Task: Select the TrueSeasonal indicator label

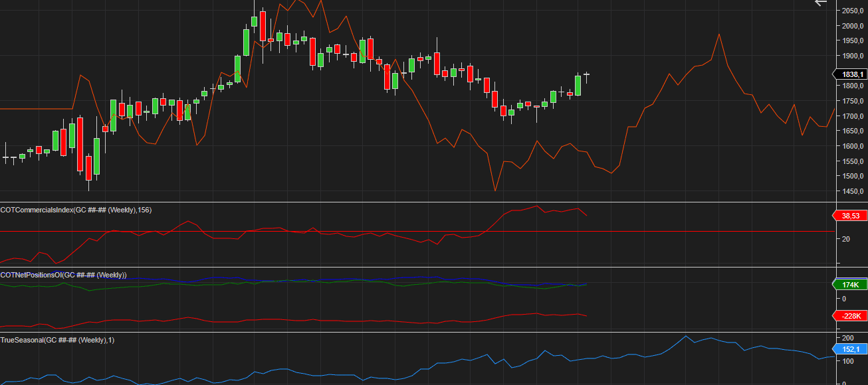Action: [57, 340]
